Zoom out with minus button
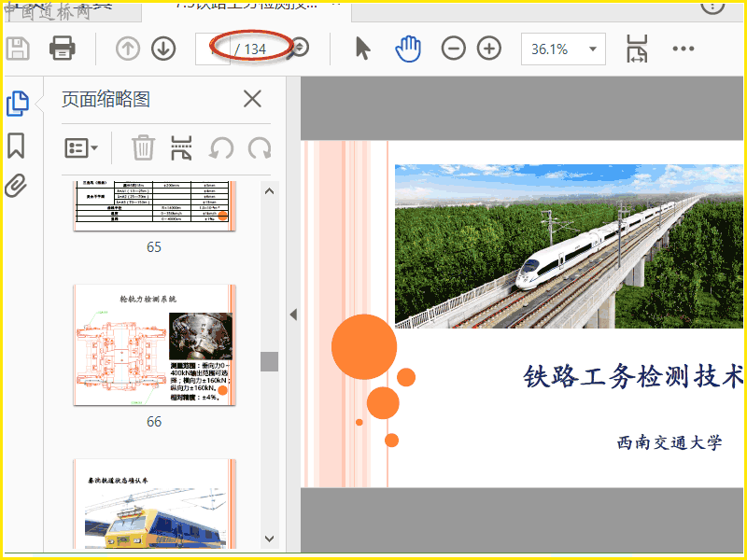The image size is (747, 560). tap(453, 49)
